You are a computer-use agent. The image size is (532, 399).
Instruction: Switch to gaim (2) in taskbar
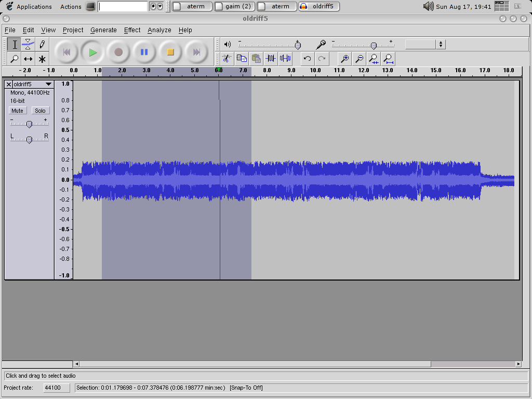point(234,6)
